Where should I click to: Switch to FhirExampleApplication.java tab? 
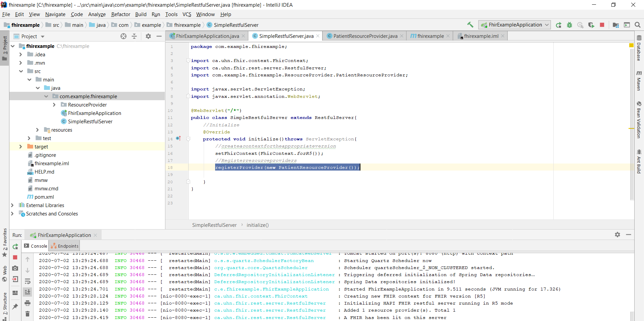coord(207,36)
